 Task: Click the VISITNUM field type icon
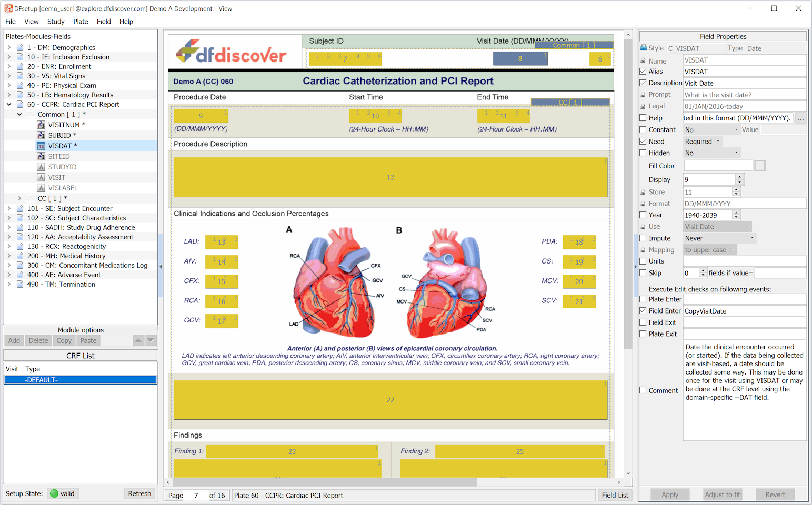41,125
